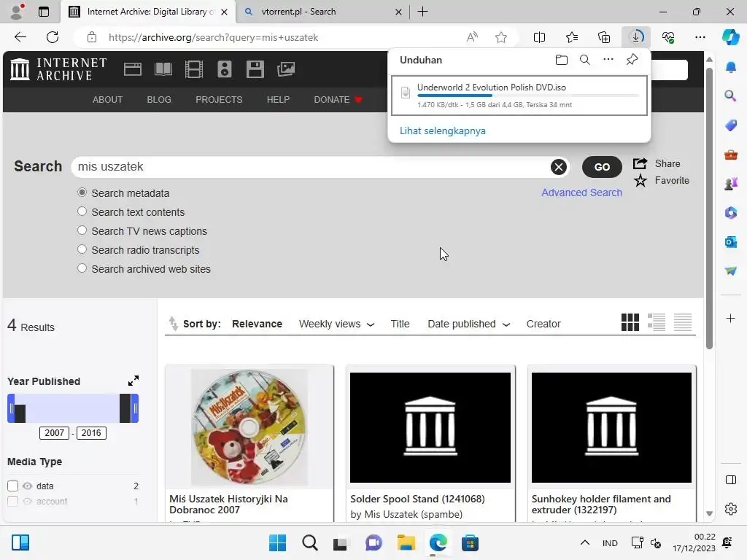
Task: Open ABOUT menu item
Action: tap(108, 99)
